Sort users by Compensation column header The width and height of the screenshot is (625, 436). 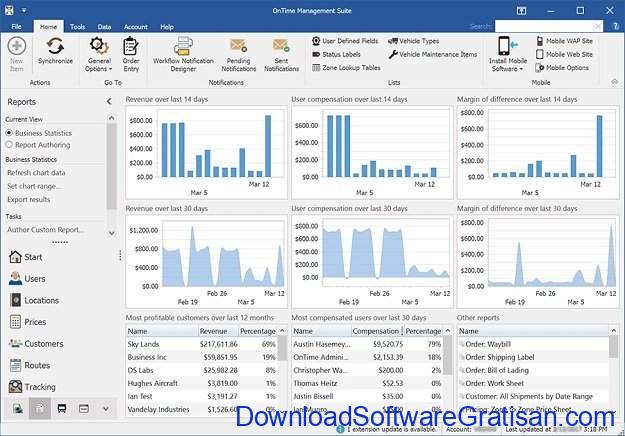click(x=376, y=331)
